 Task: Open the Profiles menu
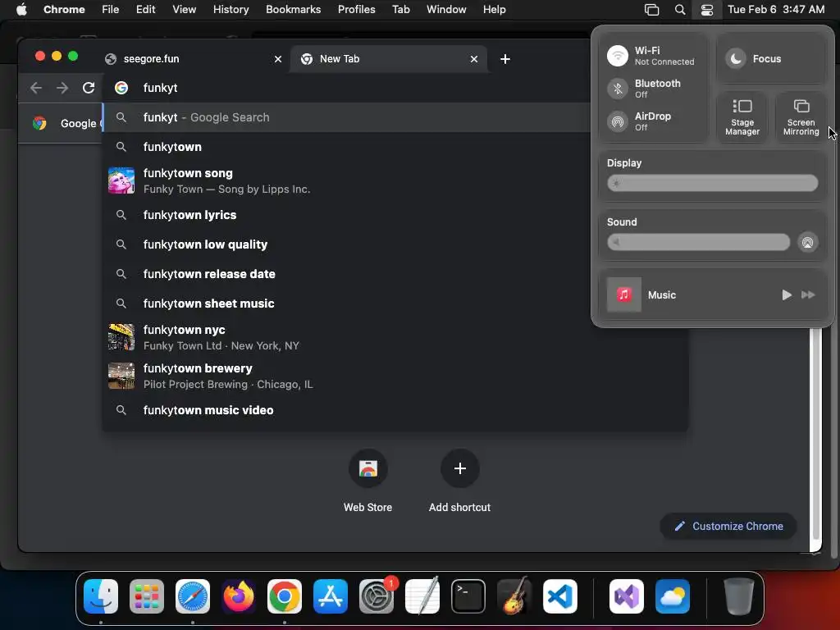pyautogui.click(x=356, y=10)
